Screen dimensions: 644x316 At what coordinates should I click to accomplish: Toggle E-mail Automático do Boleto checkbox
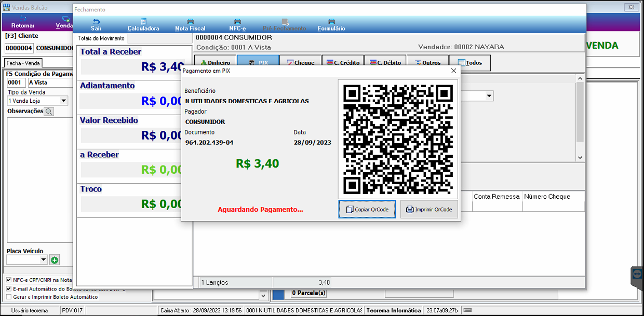(x=8, y=288)
